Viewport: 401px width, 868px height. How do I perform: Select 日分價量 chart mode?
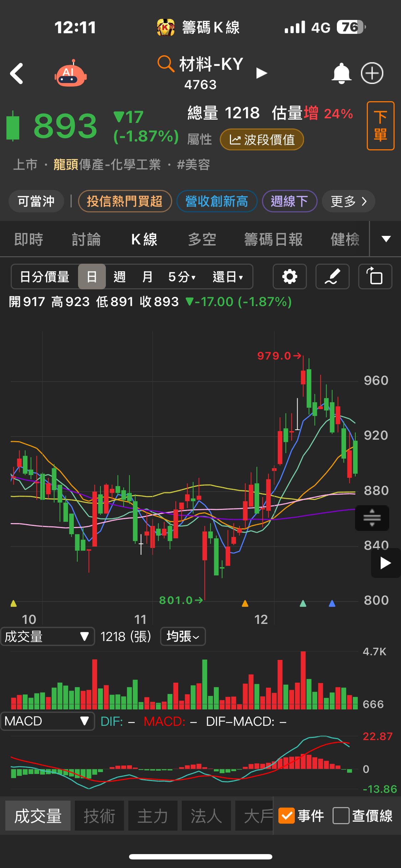click(x=45, y=277)
